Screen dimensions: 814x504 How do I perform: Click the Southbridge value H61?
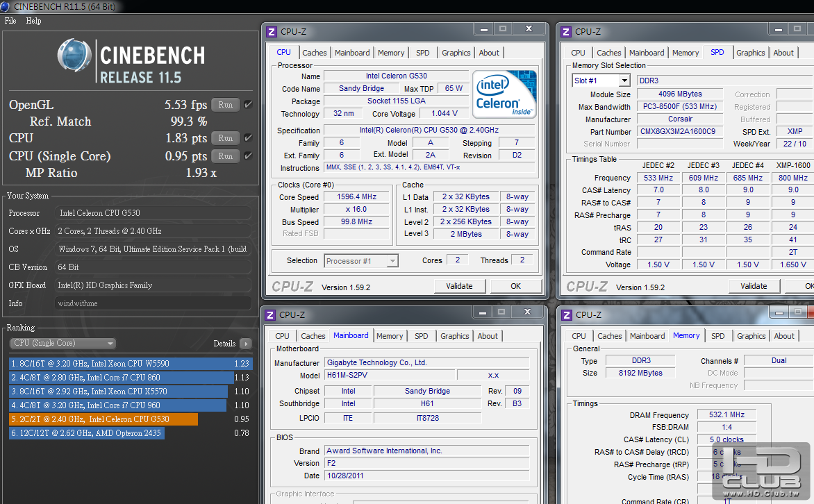pos(427,403)
